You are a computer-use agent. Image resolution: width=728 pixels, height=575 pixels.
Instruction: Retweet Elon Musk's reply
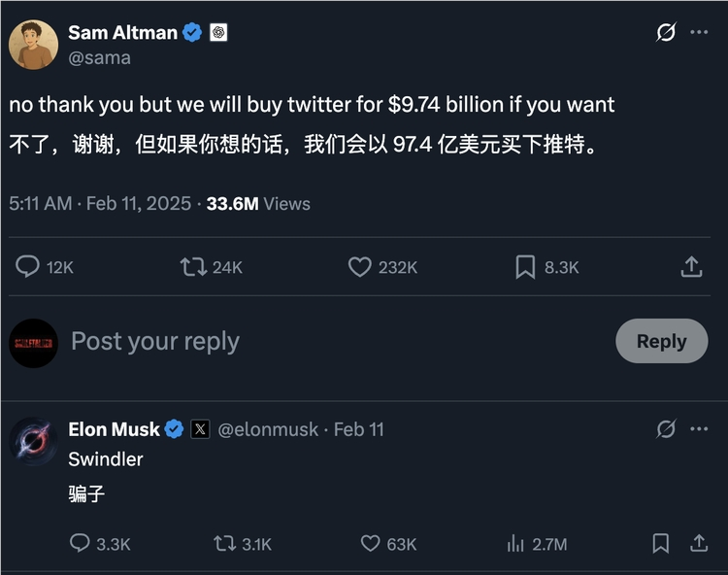(225, 544)
